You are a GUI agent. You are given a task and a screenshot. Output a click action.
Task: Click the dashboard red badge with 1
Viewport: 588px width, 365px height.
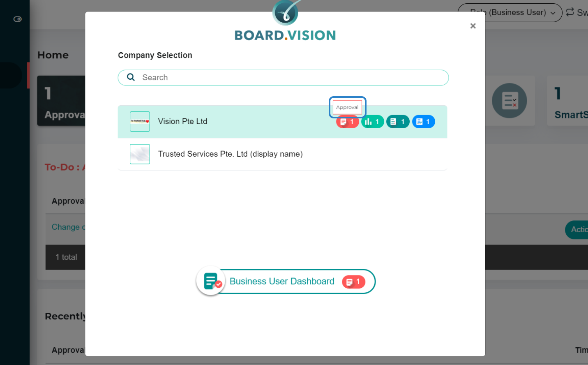pos(353,282)
